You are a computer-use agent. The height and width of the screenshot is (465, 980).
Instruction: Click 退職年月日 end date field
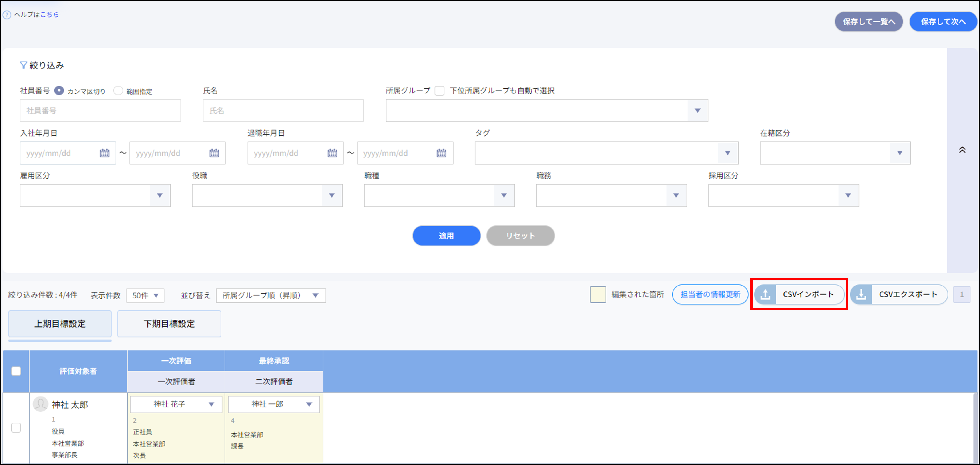point(405,153)
